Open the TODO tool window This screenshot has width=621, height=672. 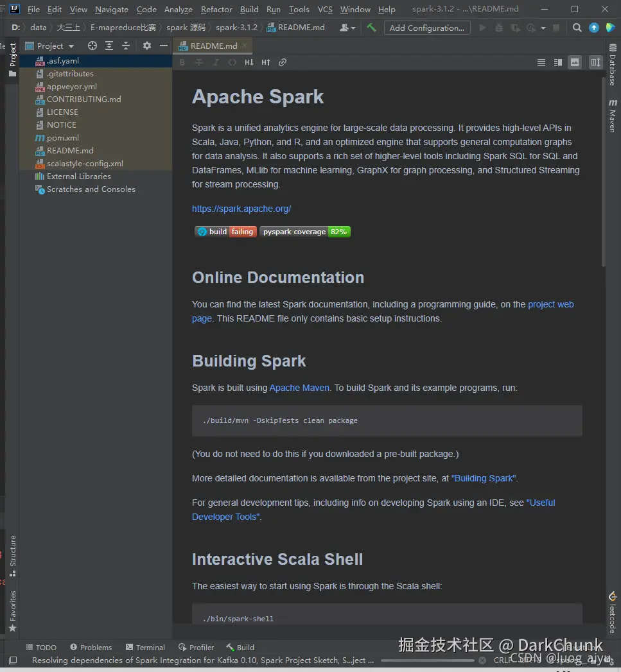click(41, 647)
